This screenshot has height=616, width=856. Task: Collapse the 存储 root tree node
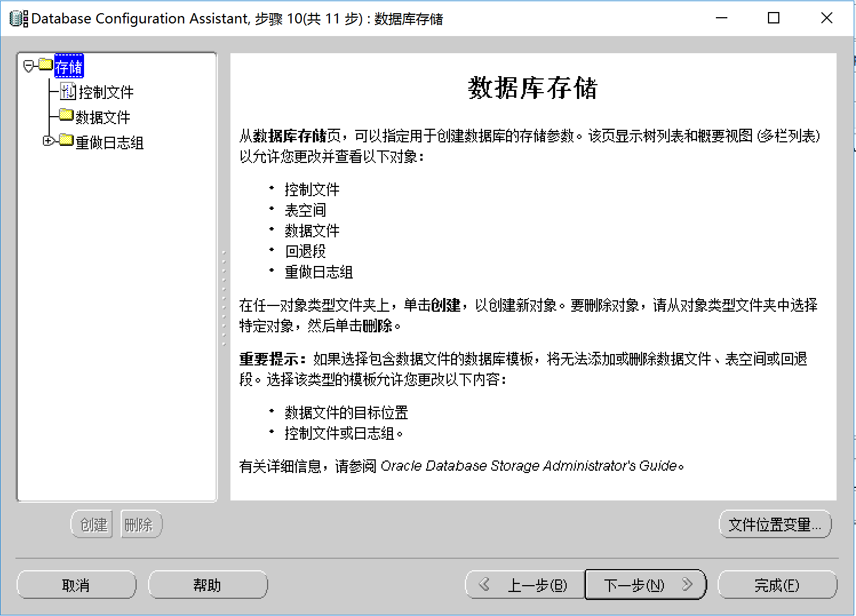click(29, 66)
